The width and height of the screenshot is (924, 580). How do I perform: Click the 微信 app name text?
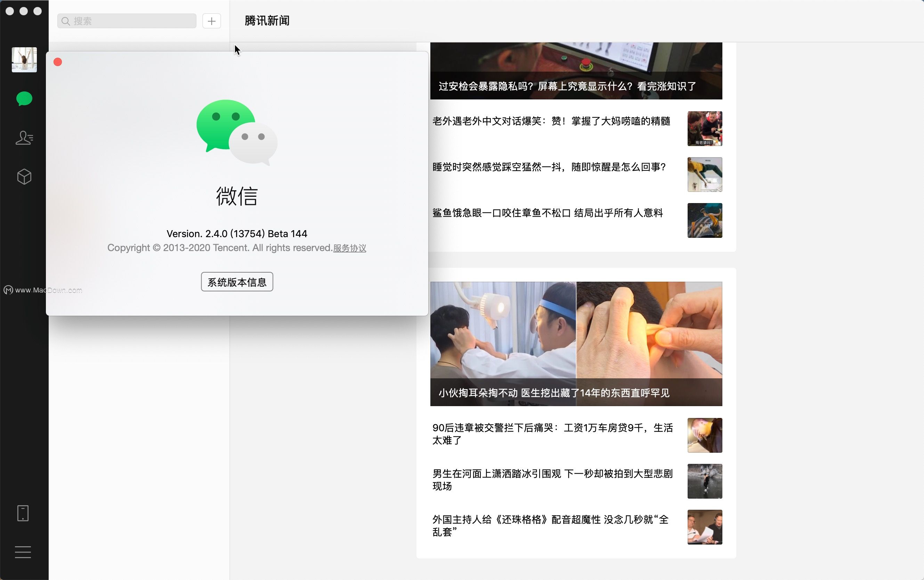(x=237, y=196)
